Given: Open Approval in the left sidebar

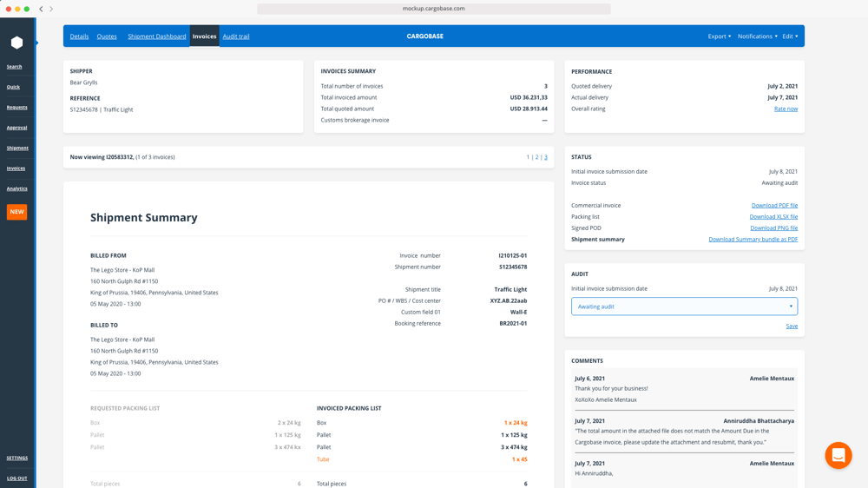Looking at the screenshot, I should [17, 128].
